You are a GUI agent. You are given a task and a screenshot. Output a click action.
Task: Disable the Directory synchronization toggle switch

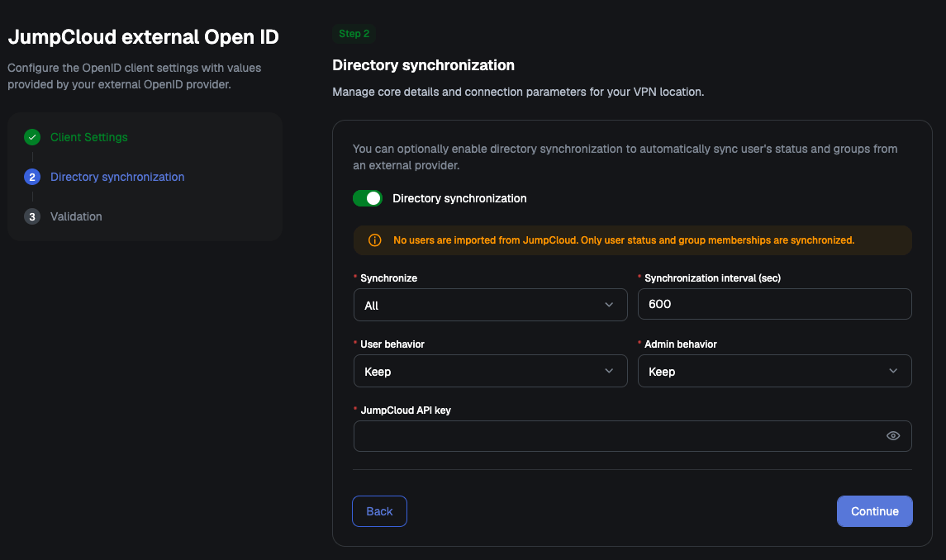click(368, 198)
